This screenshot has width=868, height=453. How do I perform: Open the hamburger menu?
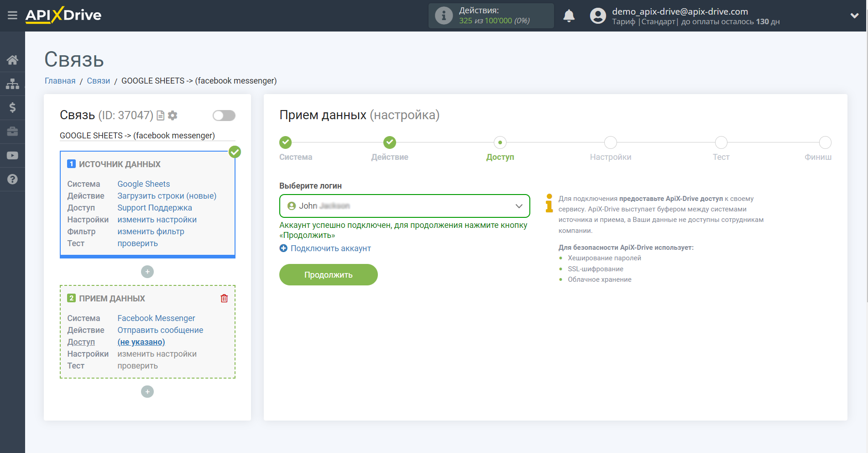coord(12,16)
